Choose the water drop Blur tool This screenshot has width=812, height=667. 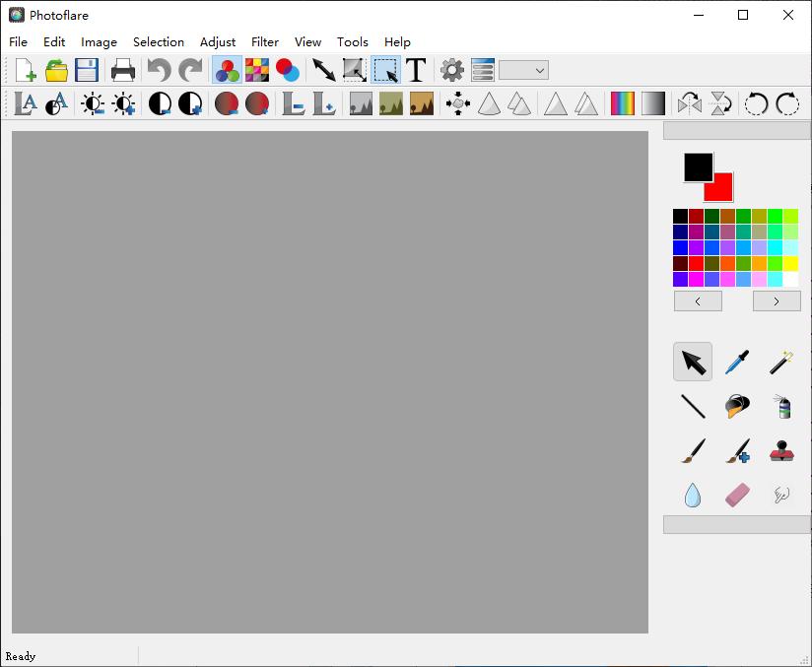tap(693, 495)
